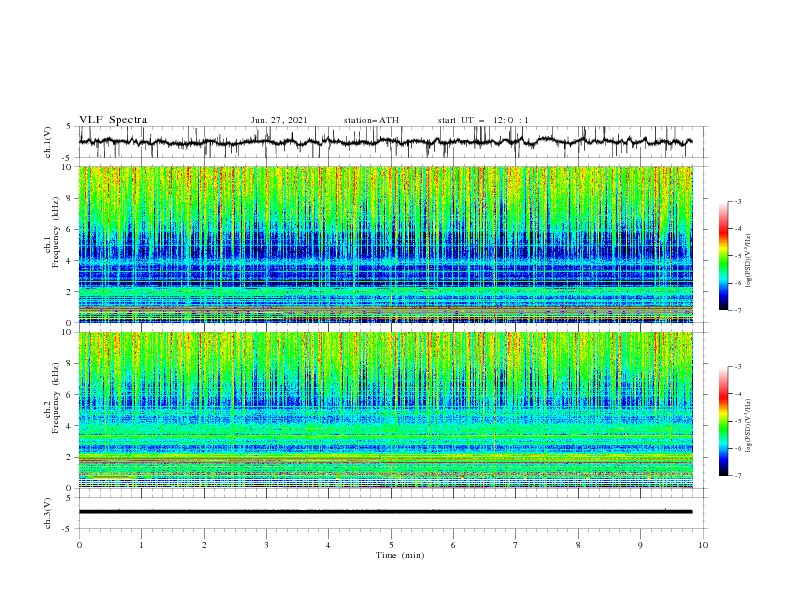Click the "VLF Spectra" plot title

[x=113, y=120]
